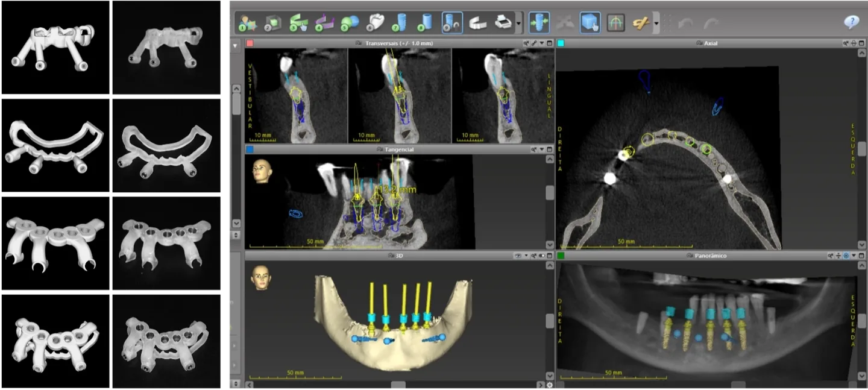The width and height of the screenshot is (868, 390).
Task: Toggle the switch icon in 3D header
Action: [x=541, y=256]
